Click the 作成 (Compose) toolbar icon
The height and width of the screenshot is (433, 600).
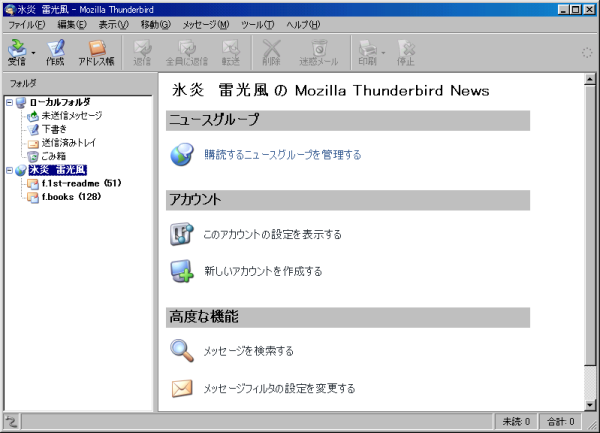[55, 52]
